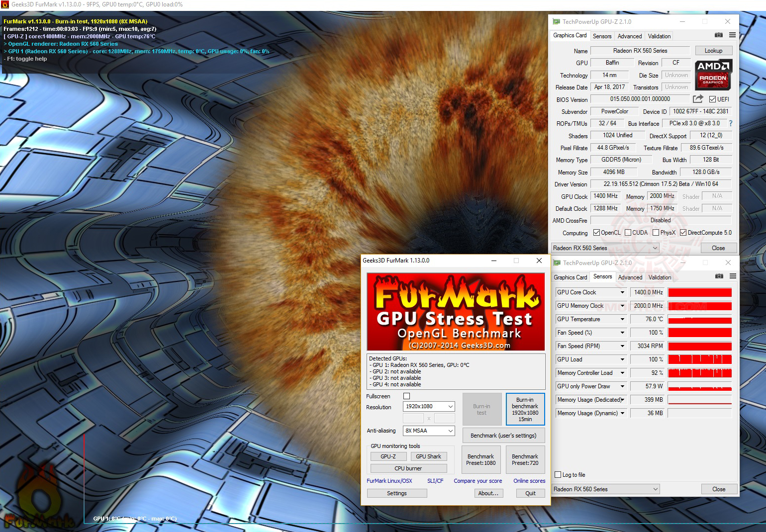Click the GPU Temperature sensor graph
Image resolution: width=766 pixels, height=532 pixels.
pyautogui.click(x=700, y=319)
